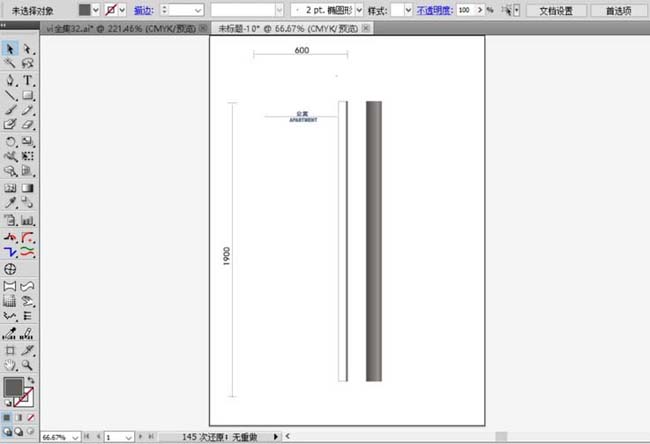Set paint mode to Color
Screen dimensions: 650x444
pyautogui.click(x=7, y=417)
